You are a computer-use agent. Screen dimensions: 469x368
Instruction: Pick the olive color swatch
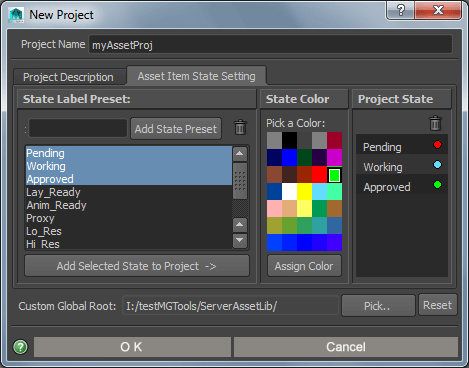[274, 225]
